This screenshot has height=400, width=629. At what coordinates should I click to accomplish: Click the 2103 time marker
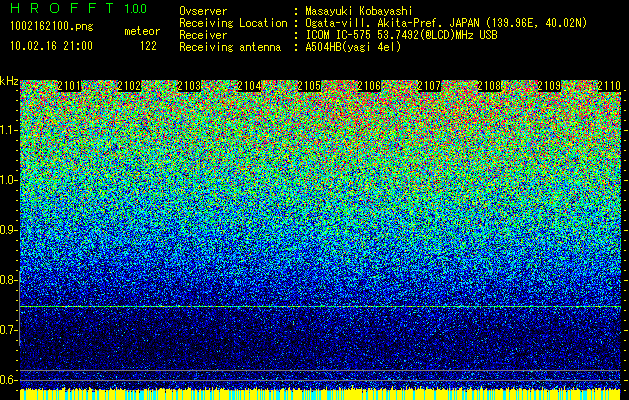189,86
